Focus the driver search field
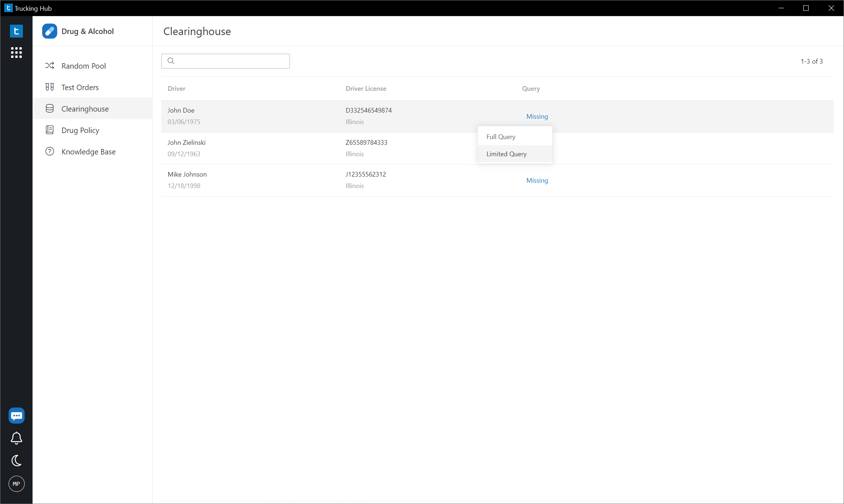 pyautogui.click(x=226, y=61)
